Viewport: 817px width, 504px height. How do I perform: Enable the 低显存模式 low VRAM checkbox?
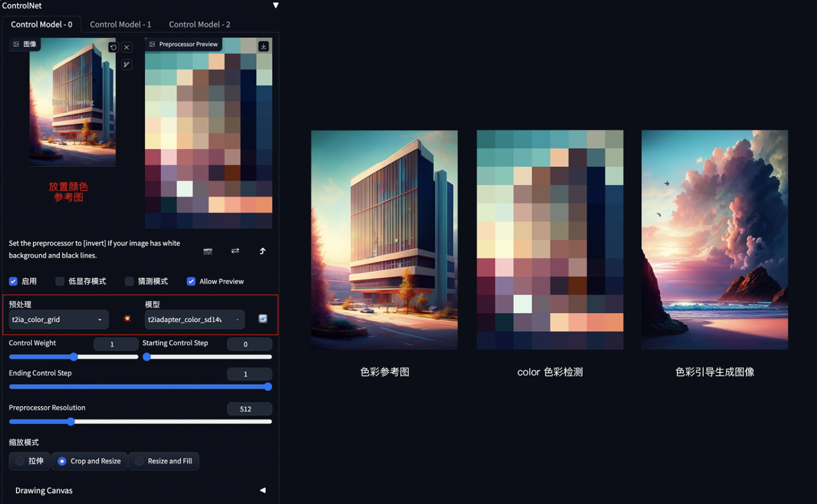(60, 281)
